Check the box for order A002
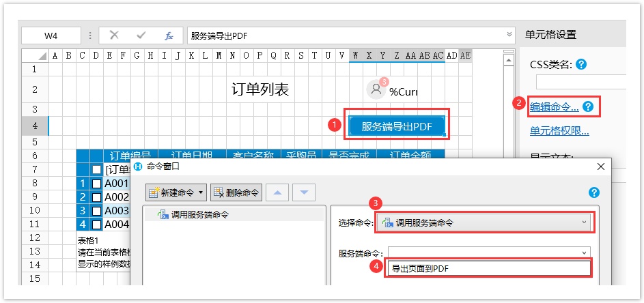The image size is (644, 303). [x=96, y=197]
